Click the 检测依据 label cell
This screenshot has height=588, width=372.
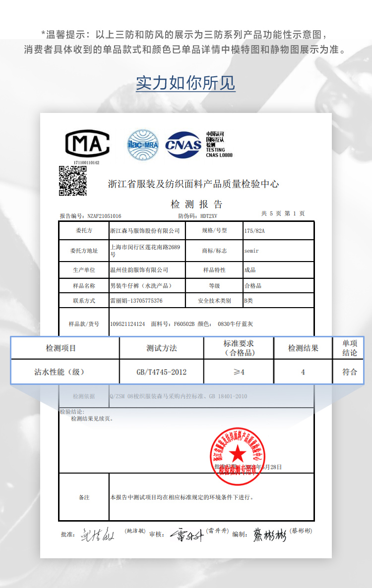84,396
